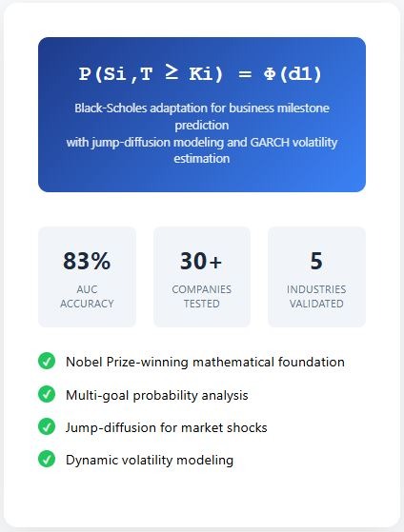This screenshot has height=532, width=404.
Task: Click the green check icon beside Dynamic volatility modeling
Action: (x=47, y=459)
